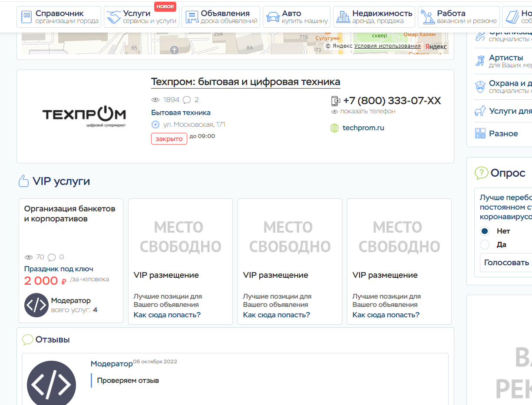The width and height of the screenshot is (532, 405).
Task: Select the Нет poll option
Action: click(485, 231)
